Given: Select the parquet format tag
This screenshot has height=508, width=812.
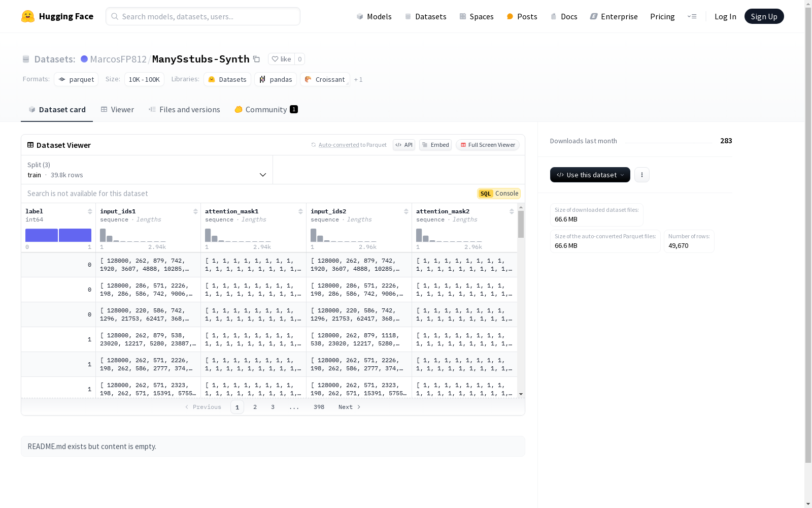Looking at the screenshot, I should 76,79.
